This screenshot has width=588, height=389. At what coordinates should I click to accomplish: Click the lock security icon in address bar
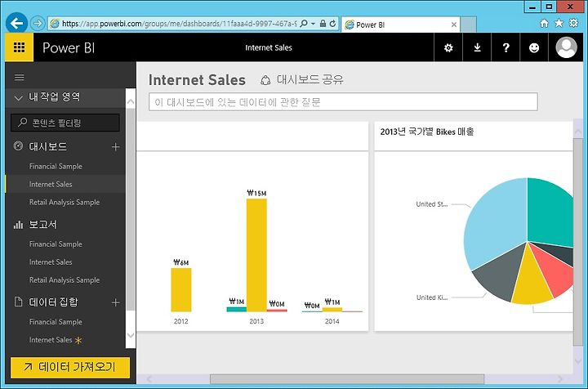pyautogui.click(x=323, y=24)
